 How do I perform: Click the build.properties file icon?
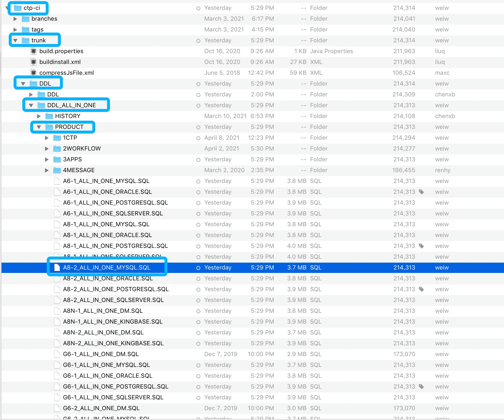tap(34, 51)
